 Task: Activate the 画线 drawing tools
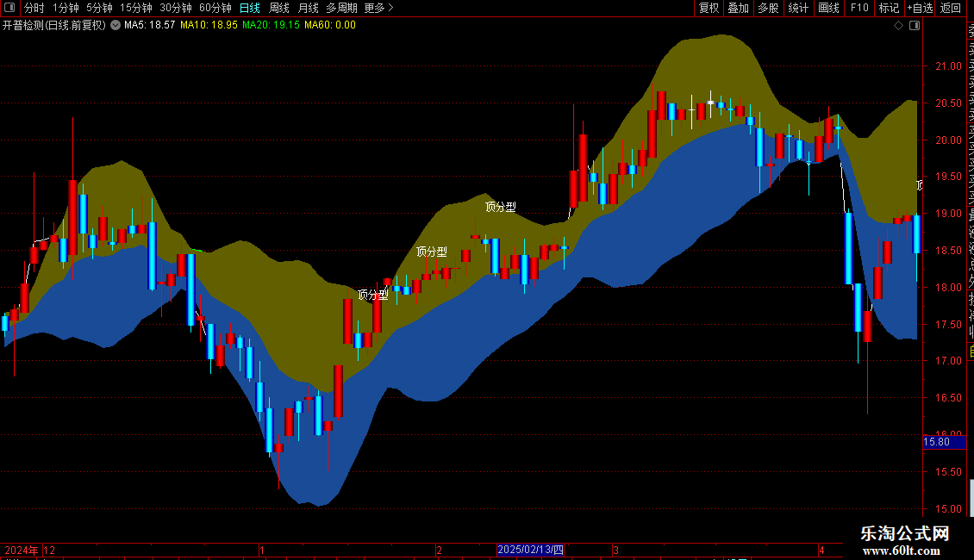[x=828, y=8]
